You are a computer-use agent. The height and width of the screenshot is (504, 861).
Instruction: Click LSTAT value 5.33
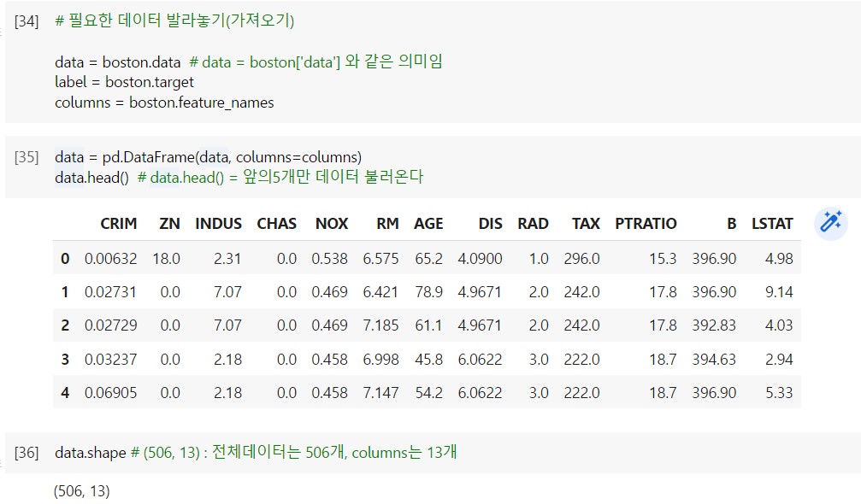779,393
